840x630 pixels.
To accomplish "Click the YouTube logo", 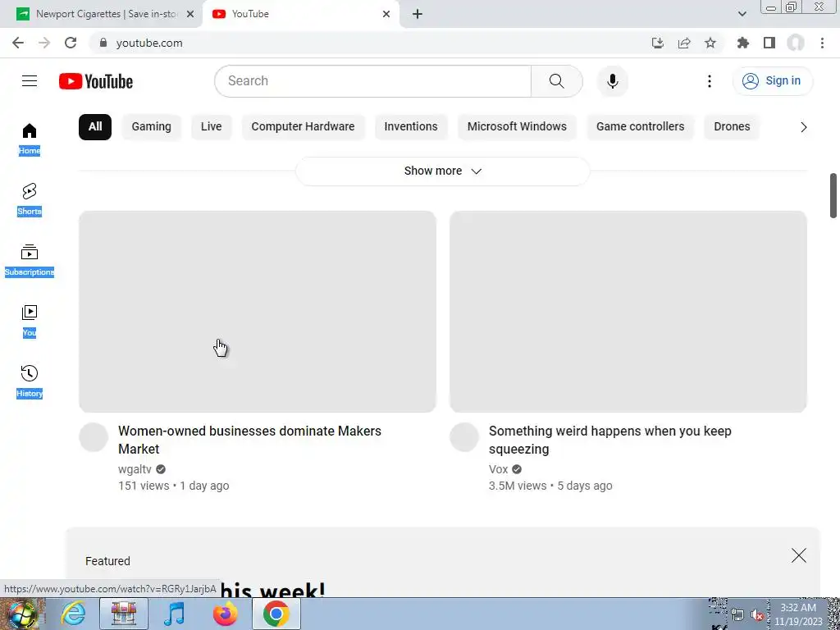I will coord(96,81).
